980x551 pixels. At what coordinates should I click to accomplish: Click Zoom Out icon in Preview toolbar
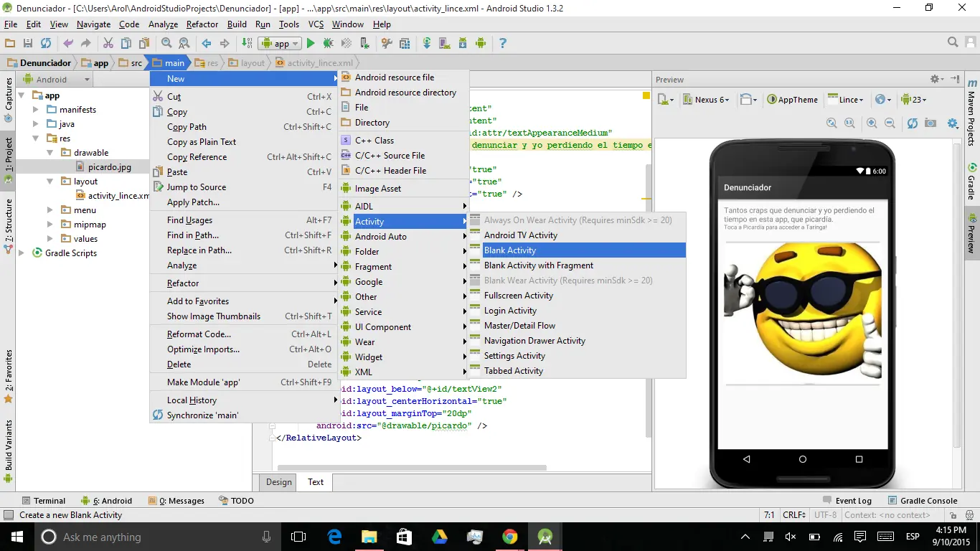[890, 123]
